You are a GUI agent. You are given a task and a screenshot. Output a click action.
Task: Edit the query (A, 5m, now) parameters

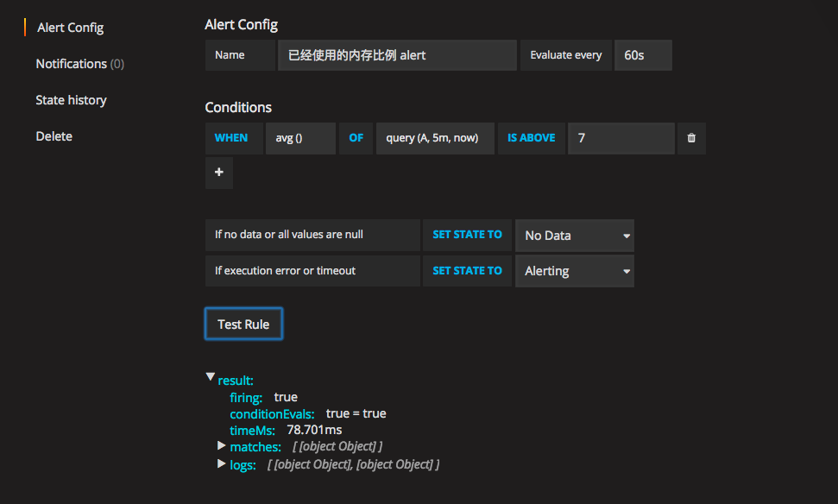point(435,138)
